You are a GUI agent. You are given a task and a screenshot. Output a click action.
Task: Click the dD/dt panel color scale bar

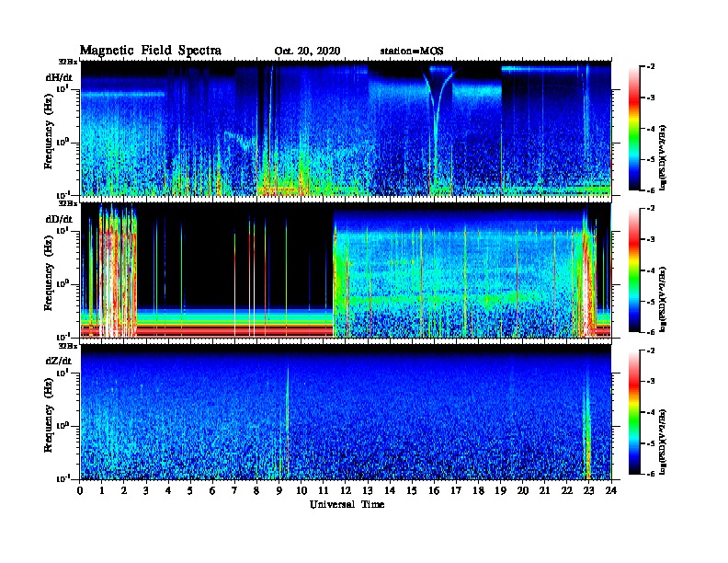click(x=634, y=270)
